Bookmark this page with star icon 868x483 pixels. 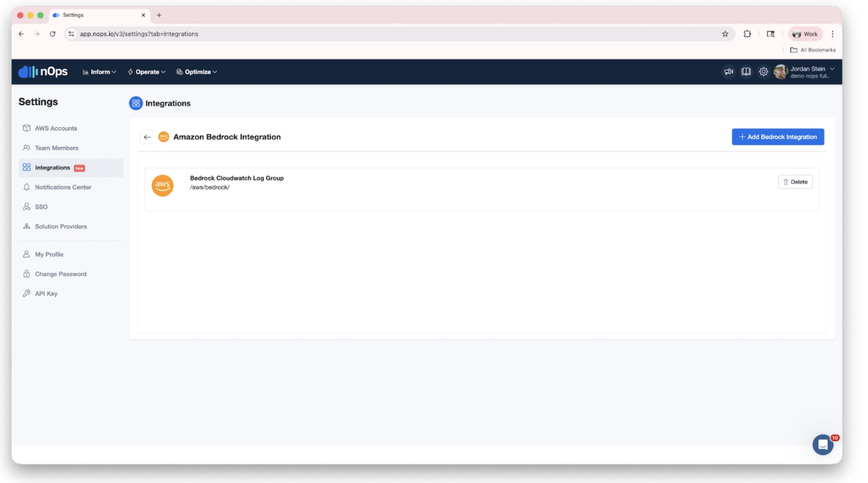click(725, 34)
